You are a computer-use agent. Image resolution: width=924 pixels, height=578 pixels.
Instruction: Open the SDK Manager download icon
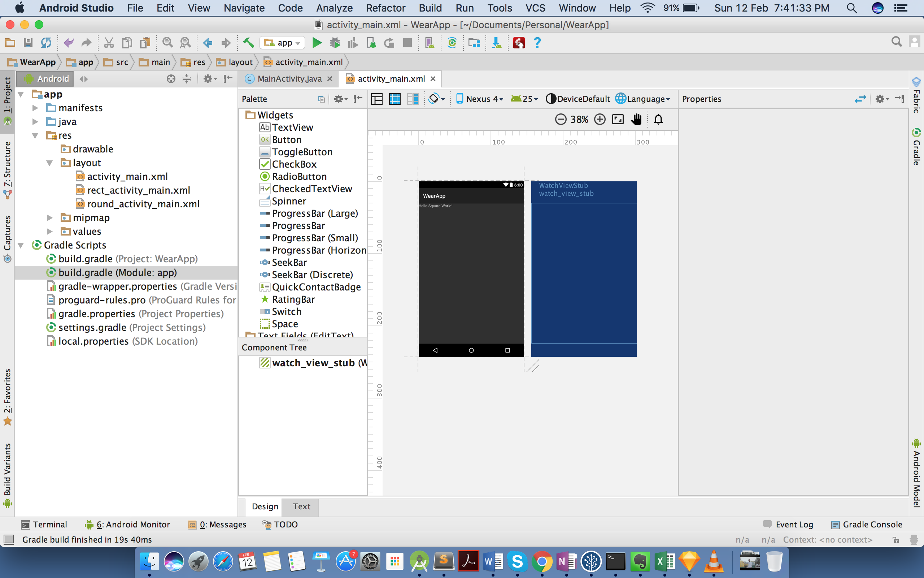coord(497,43)
